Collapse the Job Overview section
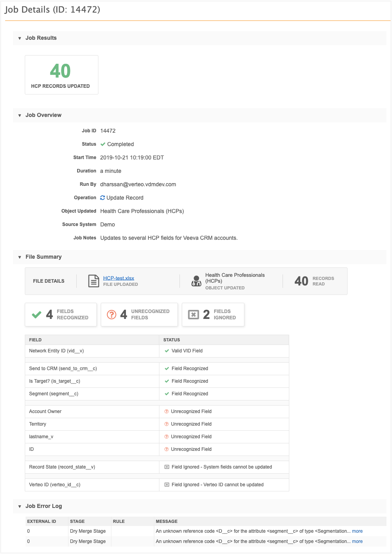 click(20, 115)
